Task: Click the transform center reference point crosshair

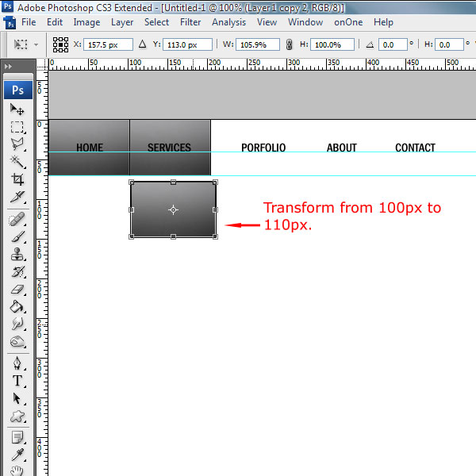Action: pos(173,209)
